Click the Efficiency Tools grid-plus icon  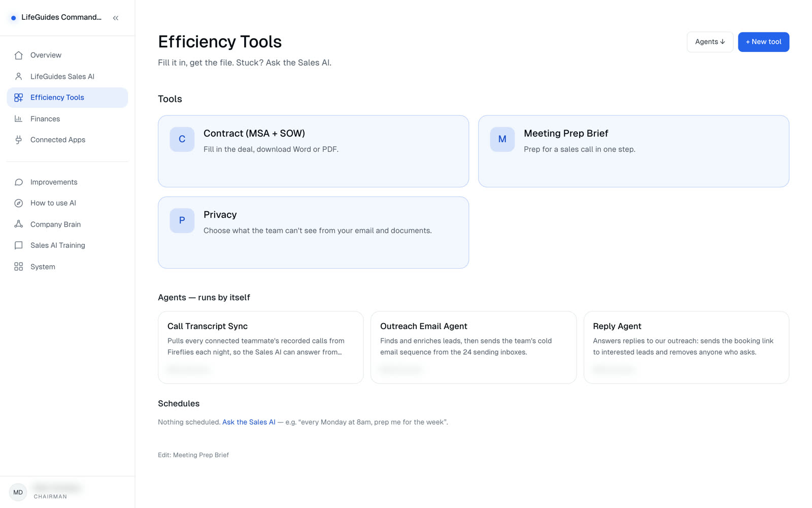[x=19, y=98]
